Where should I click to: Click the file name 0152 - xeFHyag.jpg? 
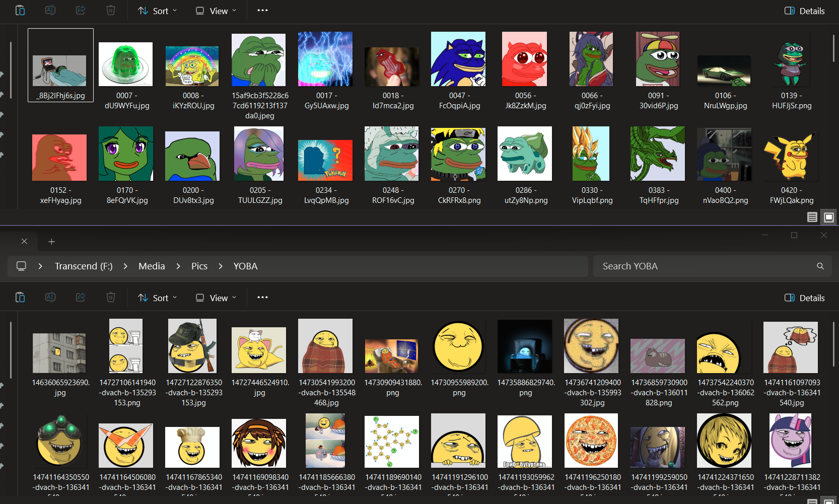pos(60,195)
